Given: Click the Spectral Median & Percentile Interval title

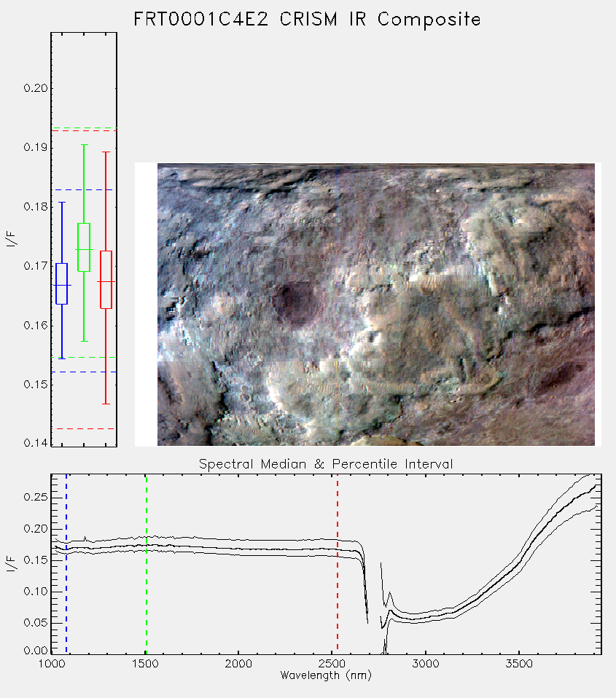Looking at the screenshot, I should [x=326, y=464].
